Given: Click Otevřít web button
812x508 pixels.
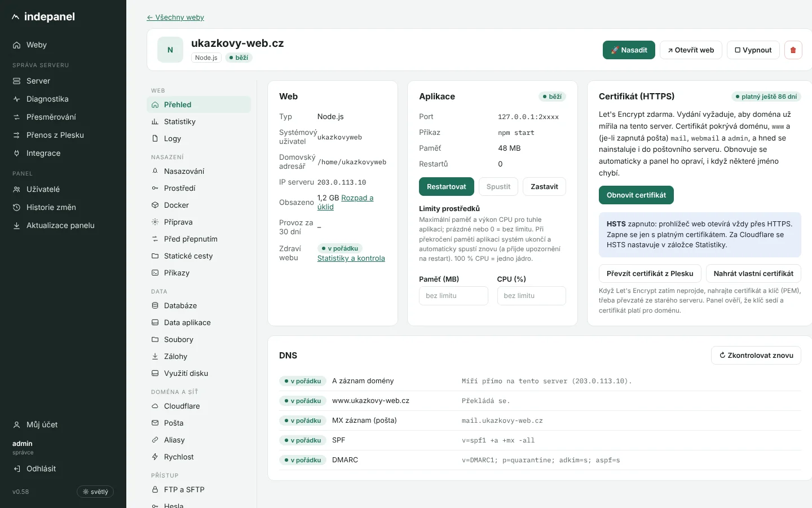Looking at the screenshot, I should (691, 50).
